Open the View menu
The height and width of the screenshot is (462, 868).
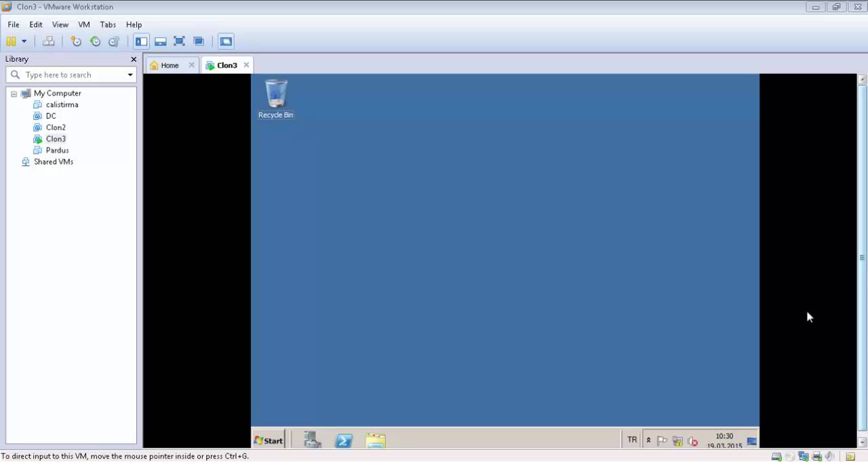pyautogui.click(x=60, y=24)
